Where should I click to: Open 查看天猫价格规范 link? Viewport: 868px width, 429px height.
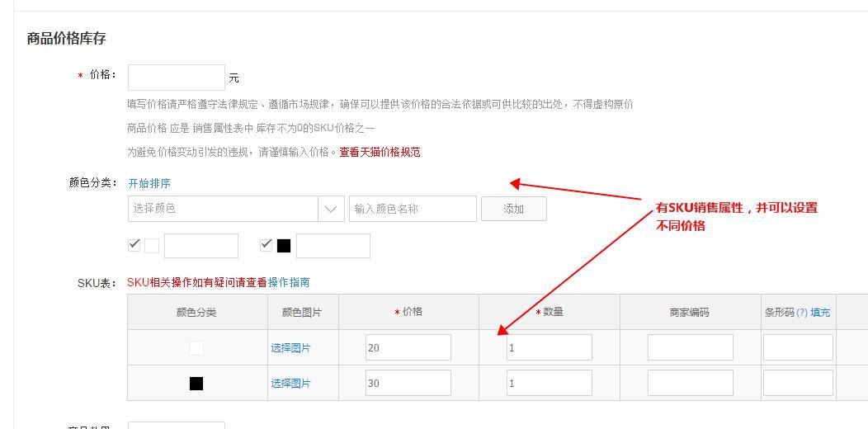(x=380, y=152)
